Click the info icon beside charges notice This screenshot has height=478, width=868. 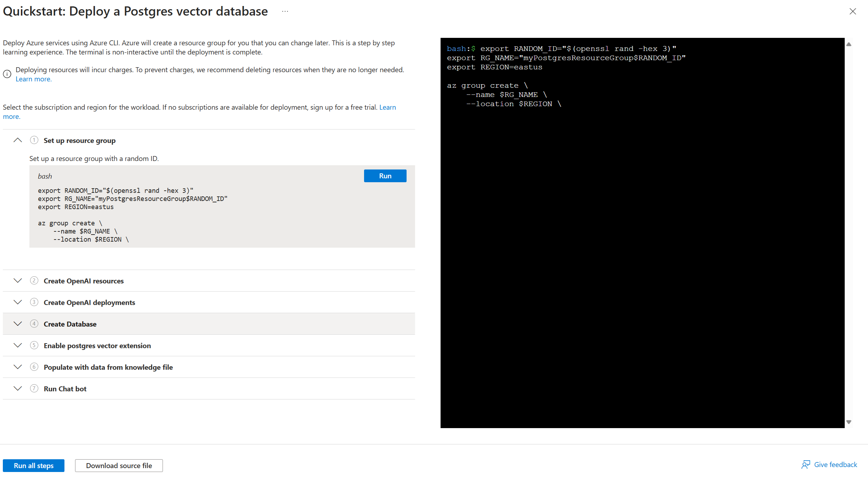pos(7,74)
